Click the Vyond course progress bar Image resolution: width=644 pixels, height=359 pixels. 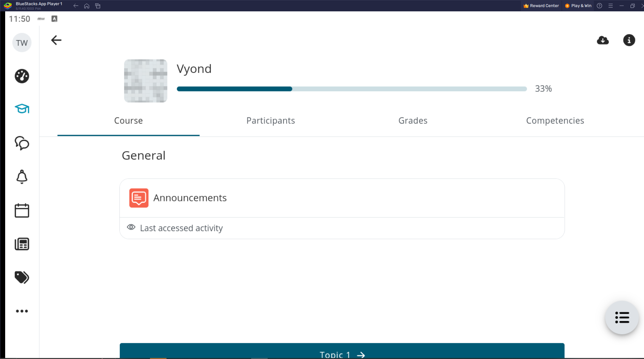[352, 89]
